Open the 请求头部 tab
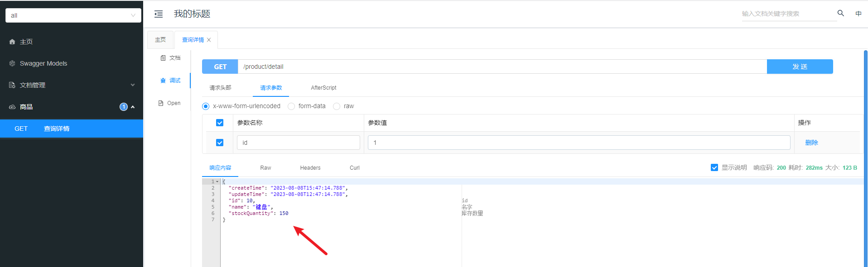The width and height of the screenshot is (868, 267). pyautogui.click(x=220, y=88)
